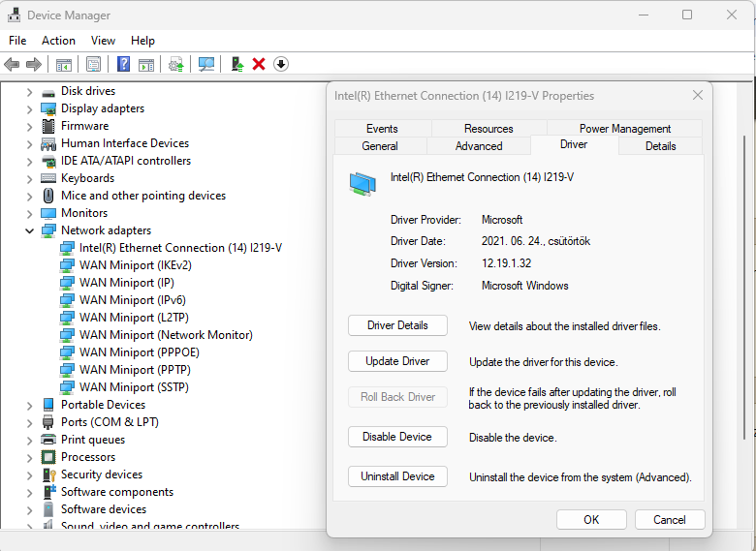Click the Back arrow toolbar icon

pos(12,64)
